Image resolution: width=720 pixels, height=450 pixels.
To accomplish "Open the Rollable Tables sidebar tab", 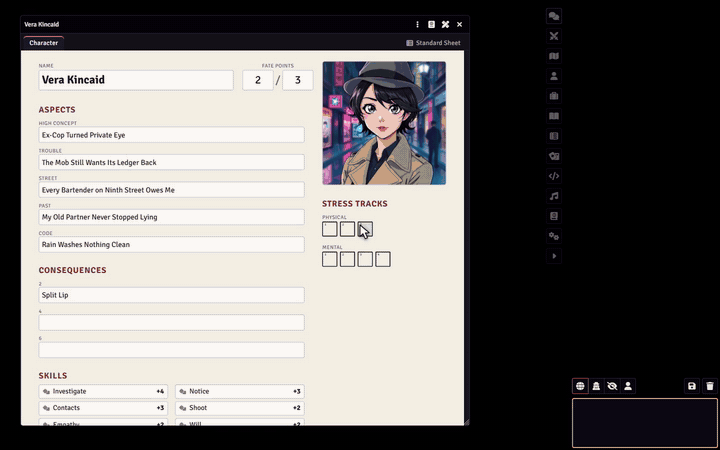I will coord(554,136).
